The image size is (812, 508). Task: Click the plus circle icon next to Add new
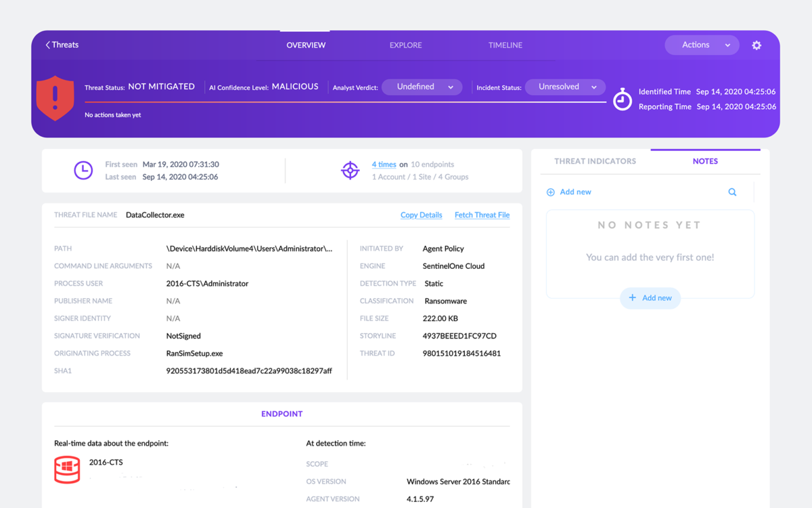(x=551, y=192)
